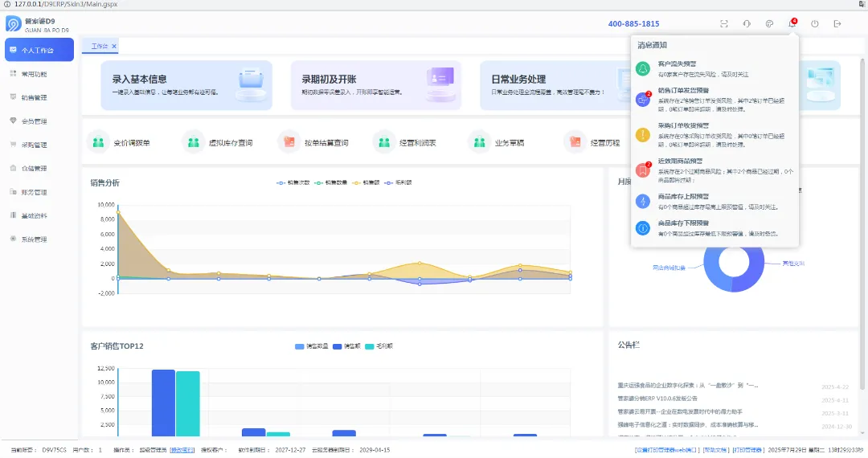The width and height of the screenshot is (868, 458).
Task: Click the power icon in top bar
Action: pyautogui.click(x=814, y=24)
